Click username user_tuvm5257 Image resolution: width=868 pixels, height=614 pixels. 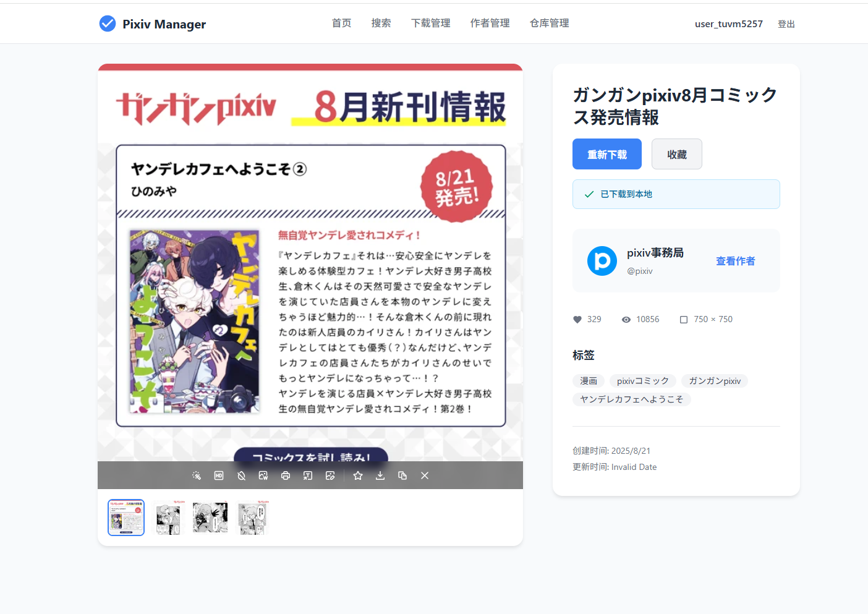tap(729, 24)
